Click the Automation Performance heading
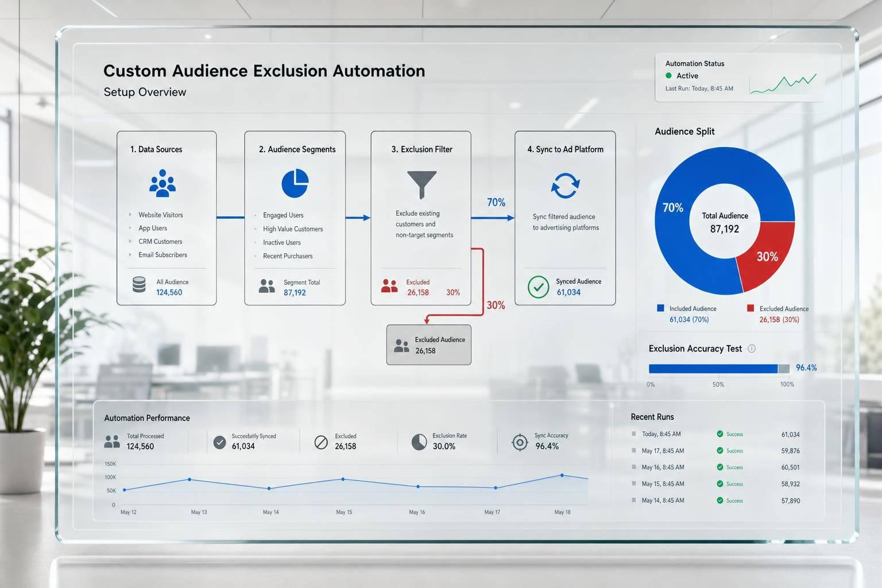 pyautogui.click(x=147, y=418)
